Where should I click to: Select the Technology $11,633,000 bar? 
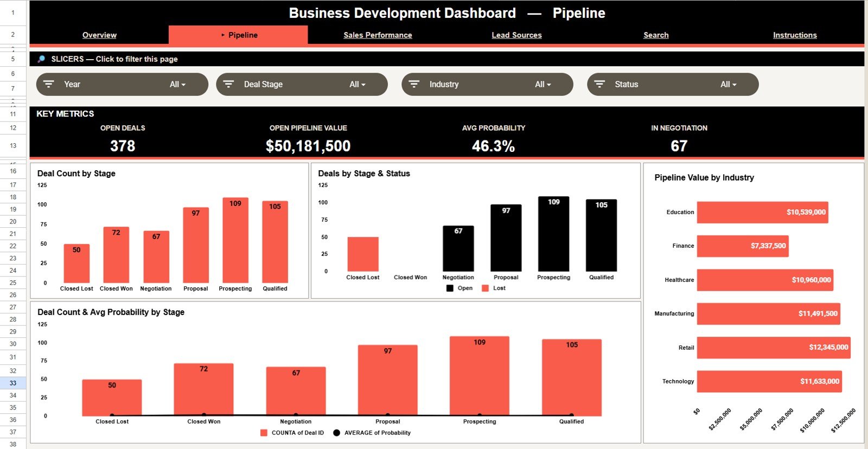click(x=769, y=381)
